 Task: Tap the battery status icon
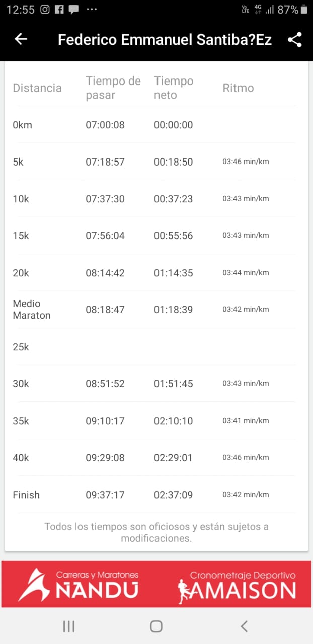pyautogui.click(x=304, y=9)
